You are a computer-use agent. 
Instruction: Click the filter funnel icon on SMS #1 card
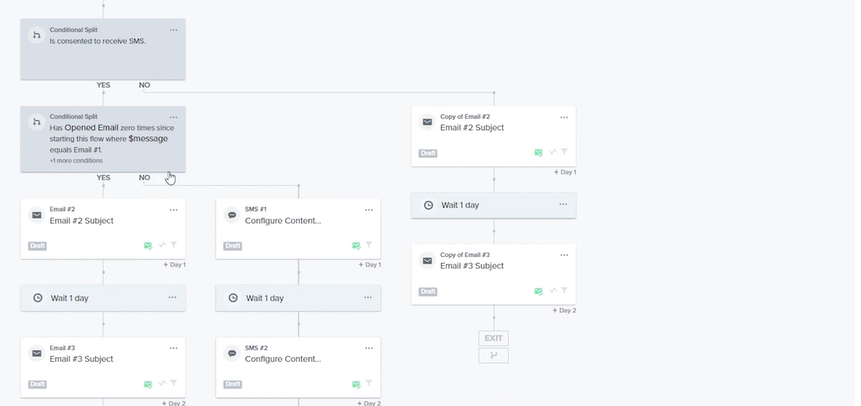coord(368,245)
